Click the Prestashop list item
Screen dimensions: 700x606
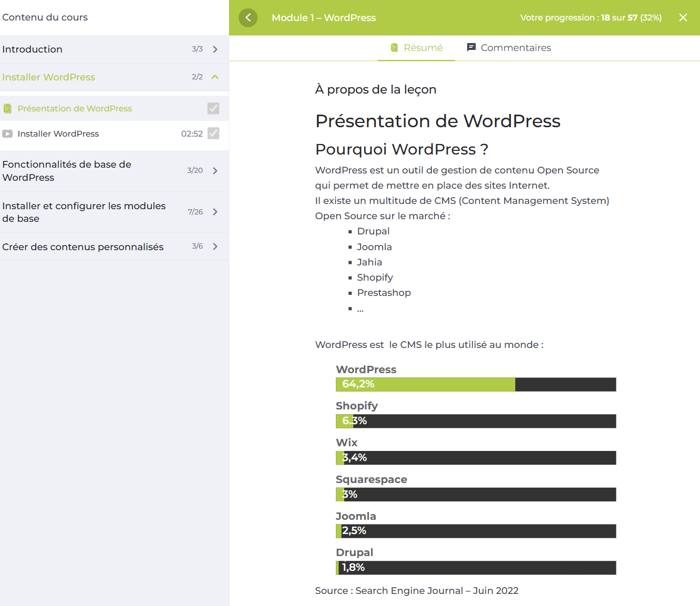384,293
